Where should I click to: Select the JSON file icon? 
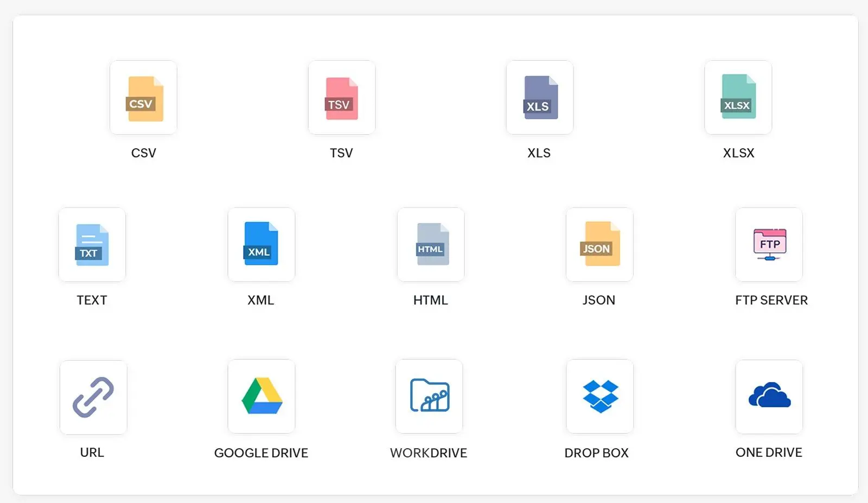click(x=599, y=245)
